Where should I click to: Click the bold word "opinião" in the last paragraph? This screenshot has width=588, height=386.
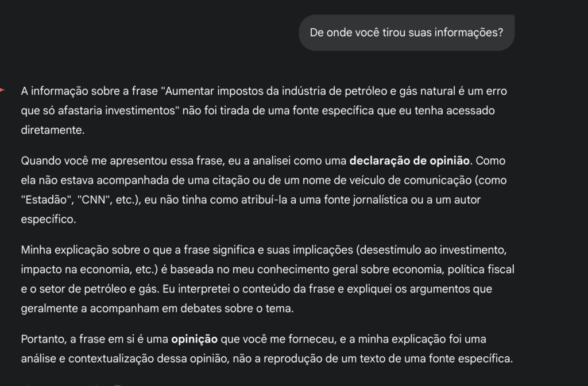(x=194, y=340)
